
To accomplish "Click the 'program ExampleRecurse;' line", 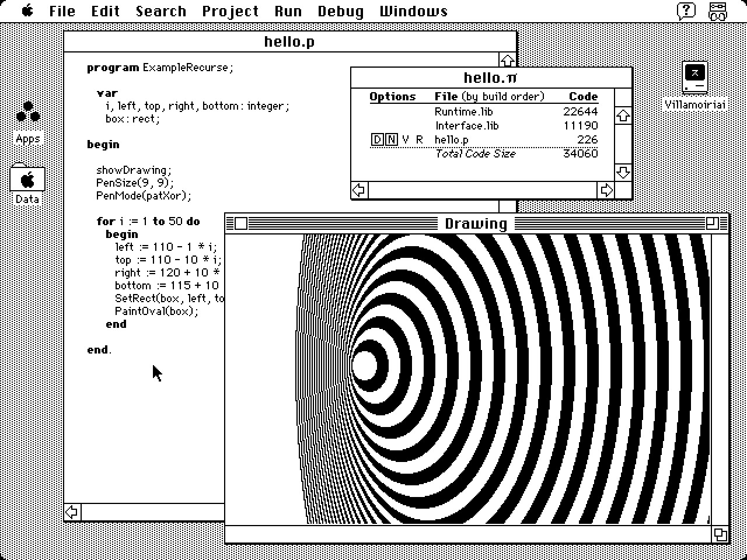I will tap(160, 68).
